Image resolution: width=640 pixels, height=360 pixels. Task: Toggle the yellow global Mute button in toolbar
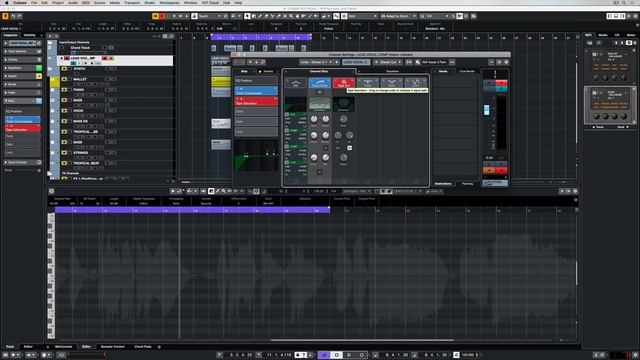coord(155,16)
